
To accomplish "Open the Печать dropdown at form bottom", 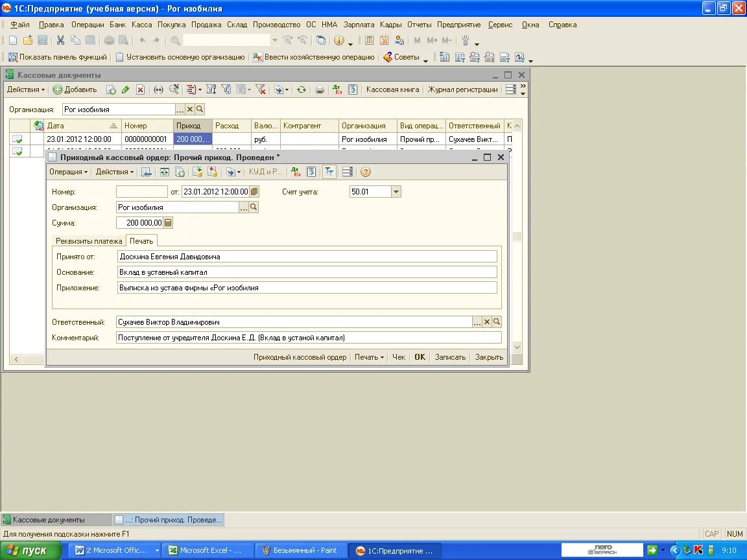I will coord(369,357).
